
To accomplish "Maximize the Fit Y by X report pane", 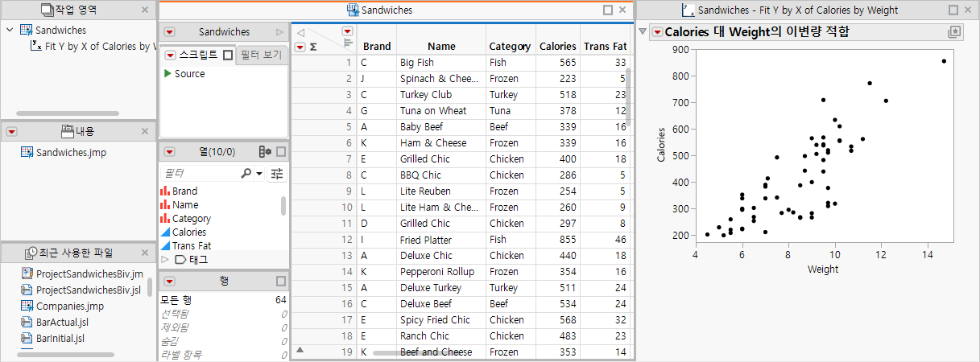I will (x=953, y=10).
